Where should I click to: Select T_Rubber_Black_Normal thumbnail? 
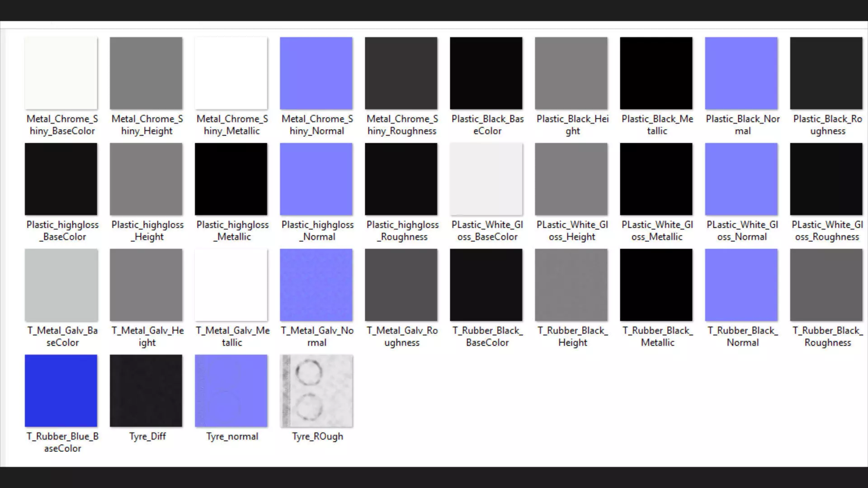tap(741, 285)
